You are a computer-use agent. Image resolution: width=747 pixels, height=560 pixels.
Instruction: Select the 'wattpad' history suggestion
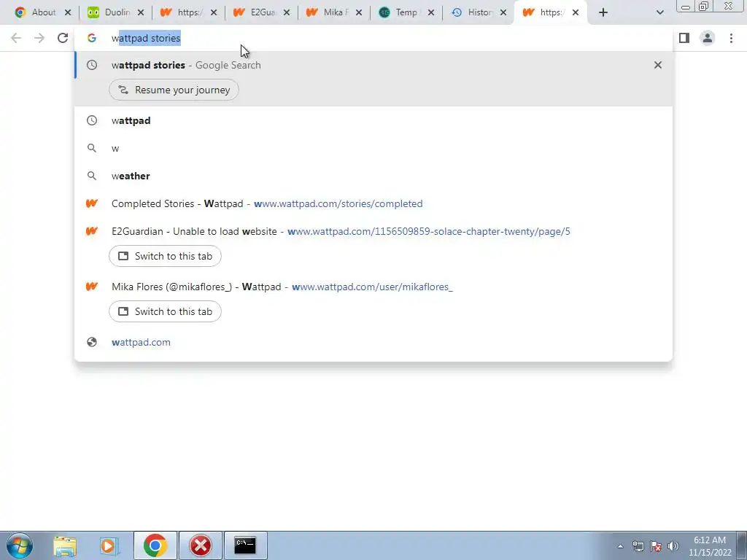373,120
